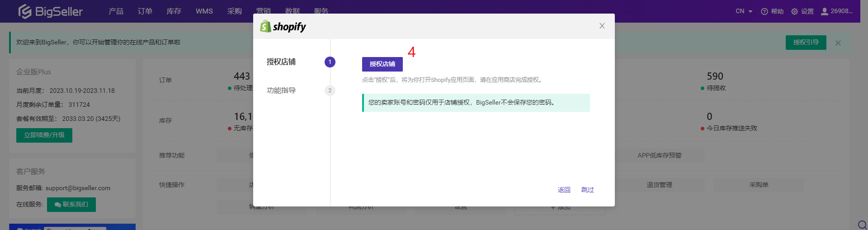Image resolution: width=868 pixels, height=230 pixels.
Task: Click the Shopify logo in dialog
Action: 283,26
